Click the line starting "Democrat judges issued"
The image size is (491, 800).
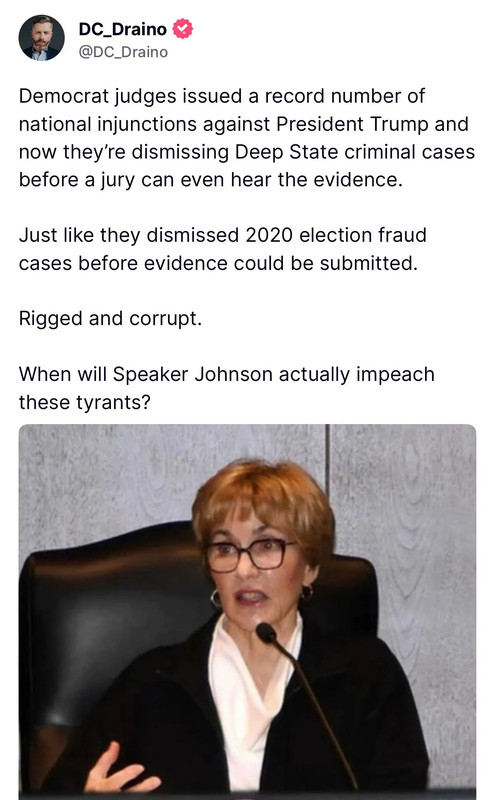pos(222,96)
